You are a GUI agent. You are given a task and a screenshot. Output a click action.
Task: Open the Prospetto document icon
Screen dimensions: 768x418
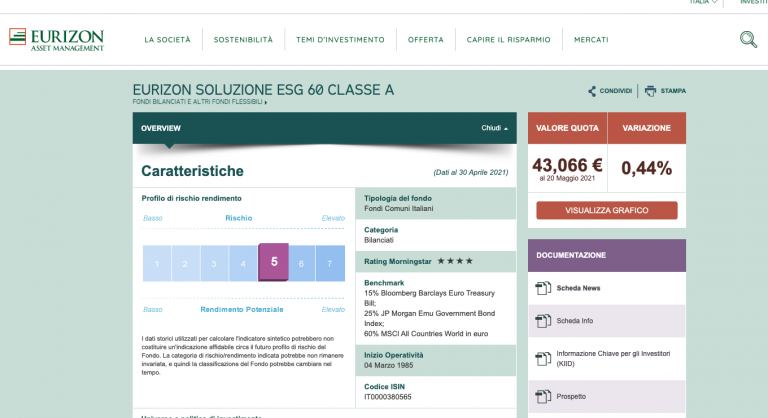click(543, 396)
